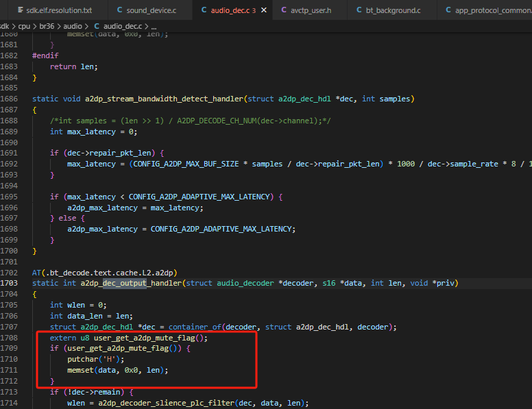Click line number 1686 in the gutter
The image size is (532, 409).
click(x=9, y=99)
